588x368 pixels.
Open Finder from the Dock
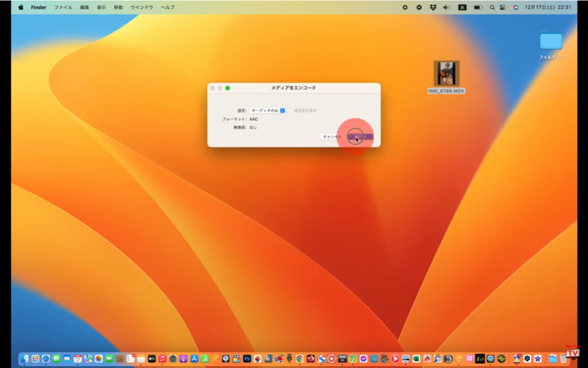coord(24,359)
